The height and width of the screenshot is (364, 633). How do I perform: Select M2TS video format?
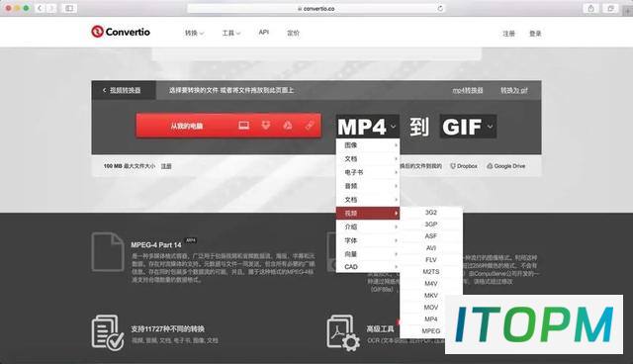pyautogui.click(x=431, y=272)
